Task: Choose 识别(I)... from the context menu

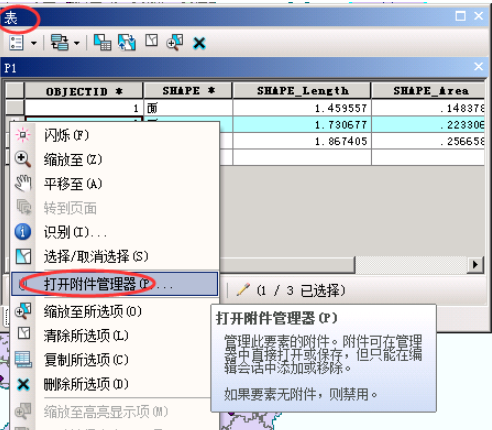Action: (115, 232)
